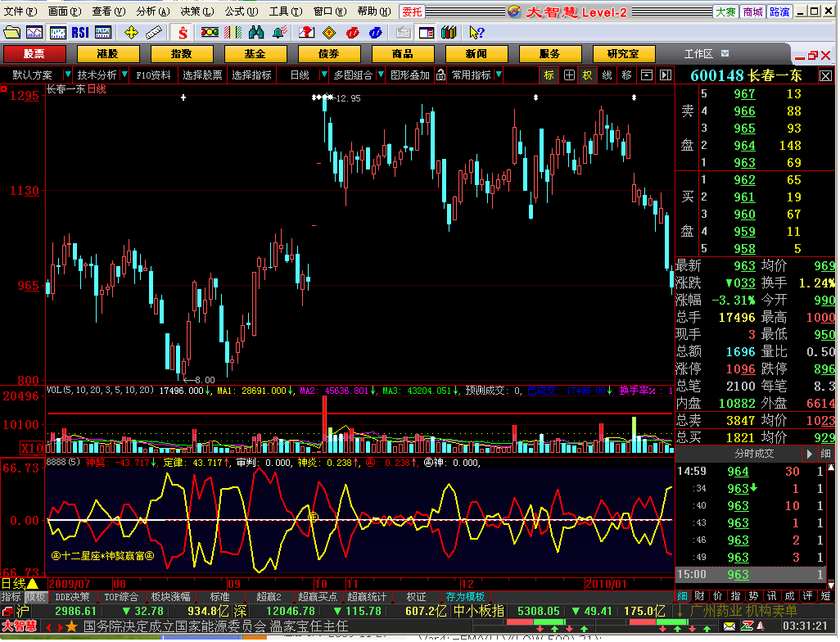Click the red circular D icon

[x=352, y=33]
